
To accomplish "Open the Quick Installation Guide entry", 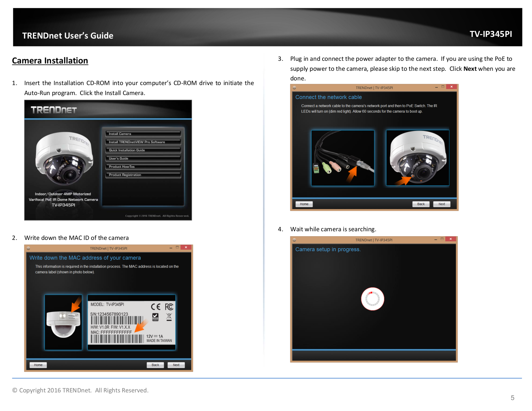I will (143, 150).
